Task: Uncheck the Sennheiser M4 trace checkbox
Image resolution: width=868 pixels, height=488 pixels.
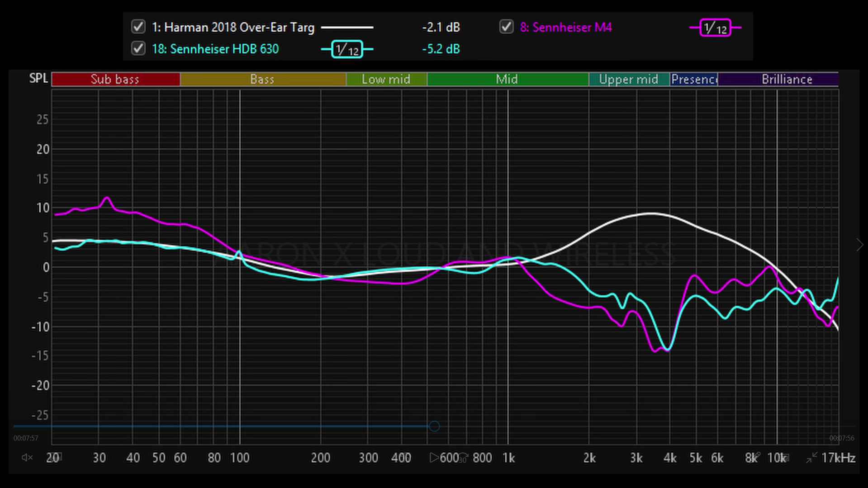Action: point(506,27)
